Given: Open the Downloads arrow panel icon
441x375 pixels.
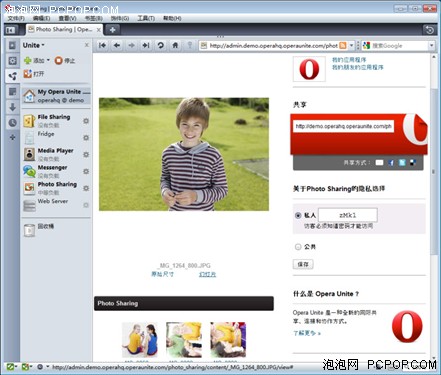Looking at the screenshot, I should point(12,107).
